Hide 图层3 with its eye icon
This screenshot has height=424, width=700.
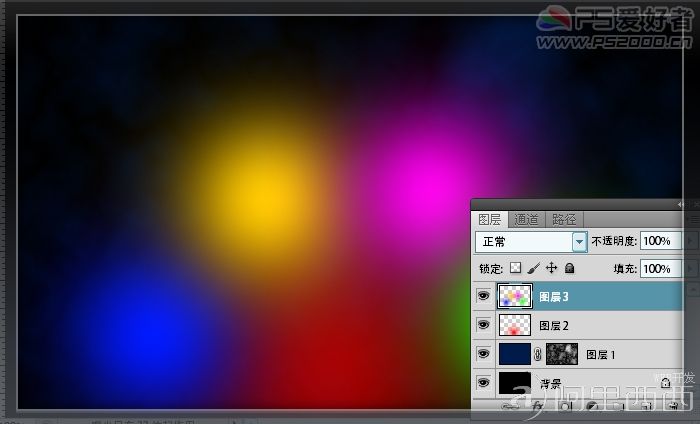[483, 296]
